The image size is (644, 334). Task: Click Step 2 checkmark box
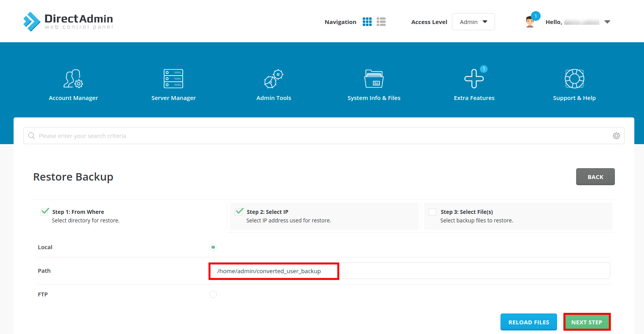tap(239, 211)
